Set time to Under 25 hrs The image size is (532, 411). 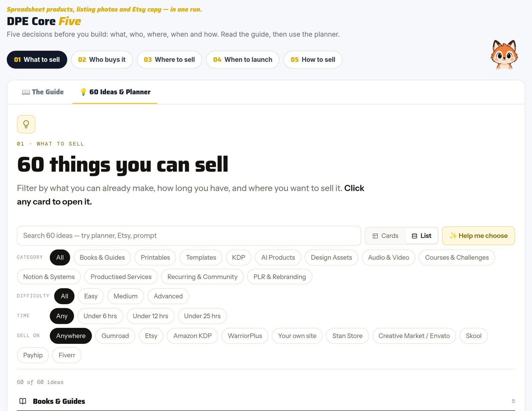pyautogui.click(x=202, y=316)
